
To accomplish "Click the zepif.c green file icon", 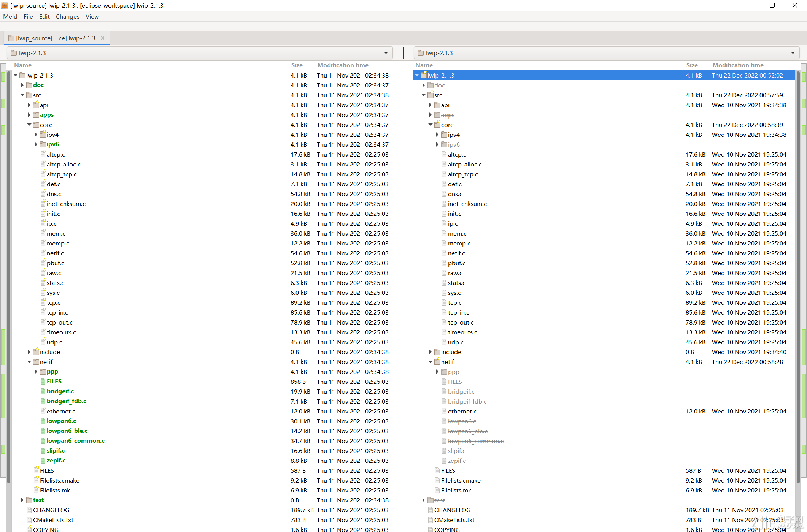I will pyautogui.click(x=43, y=461).
